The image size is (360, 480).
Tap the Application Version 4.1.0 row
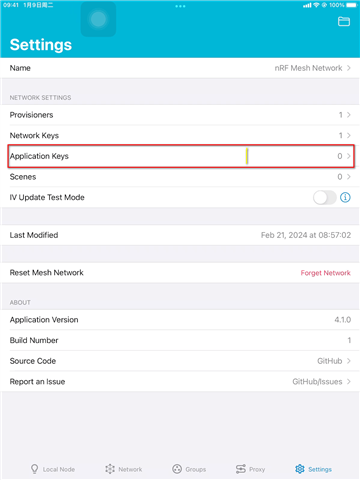pos(180,320)
